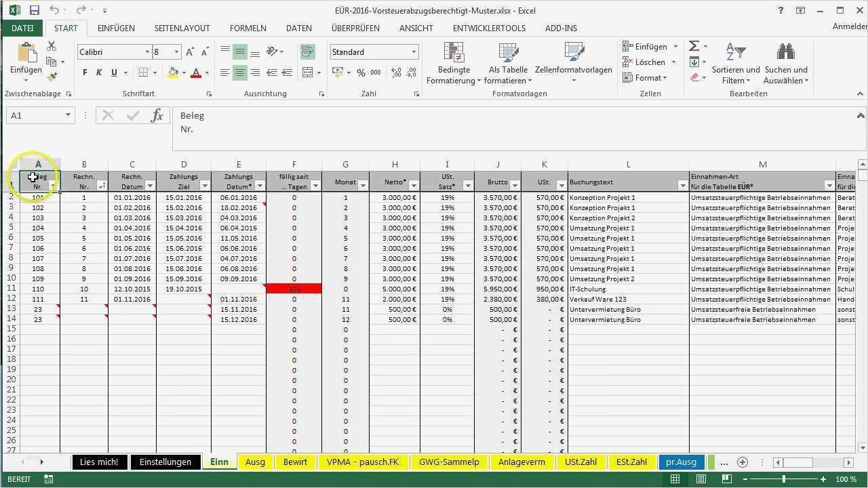This screenshot has width=868, height=488.
Task: Click the Insert Function fx icon
Action: click(157, 115)
